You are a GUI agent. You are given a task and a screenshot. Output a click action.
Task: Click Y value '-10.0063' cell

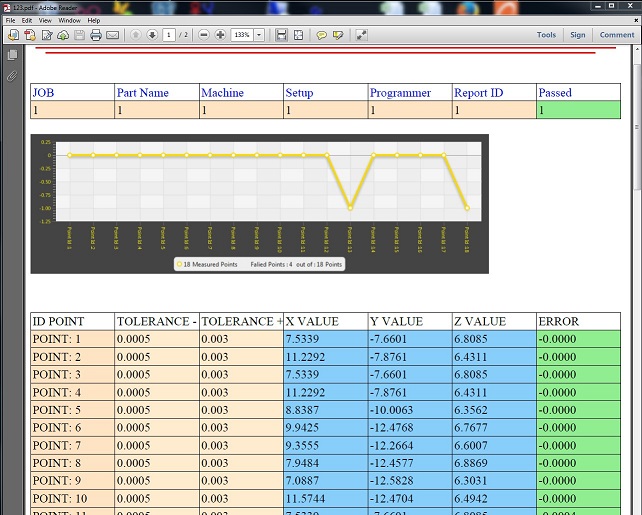(x=410, y=410)
